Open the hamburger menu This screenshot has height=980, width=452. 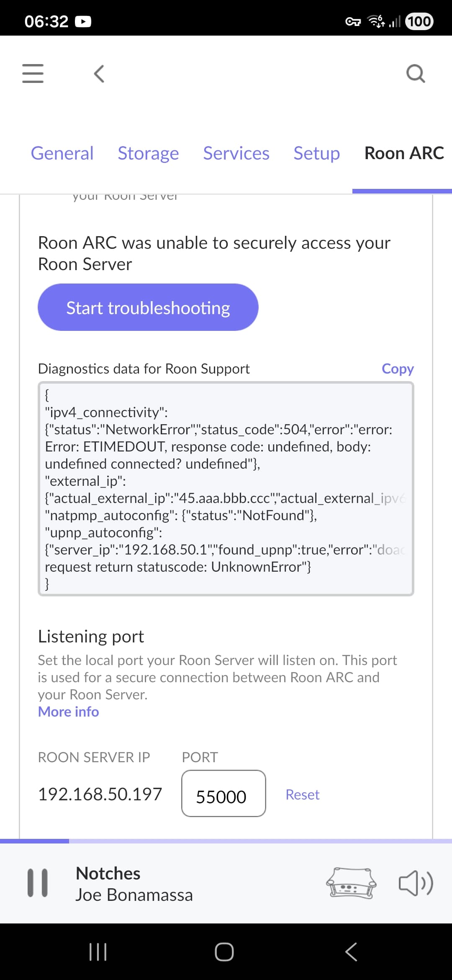[33, 74]
